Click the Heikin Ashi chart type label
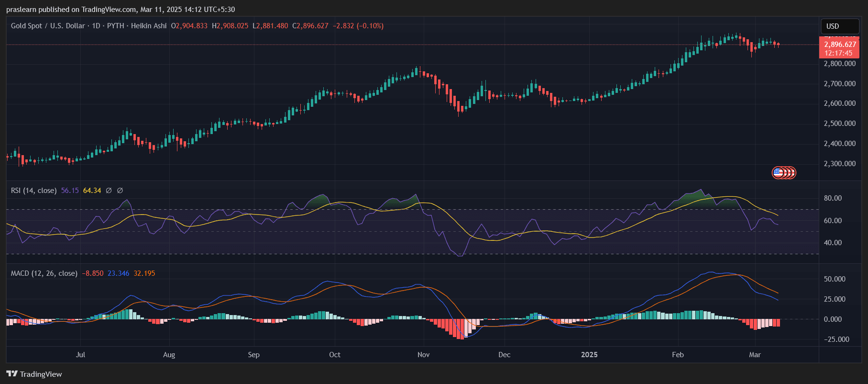868x384 pixels. click(x=149, y=26)
